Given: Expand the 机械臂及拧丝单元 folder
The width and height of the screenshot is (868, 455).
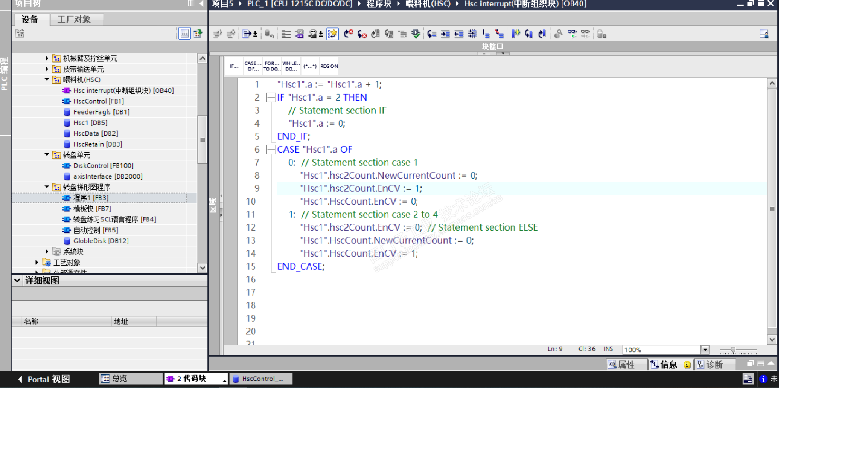Looking at the screenshot, I should (x=47, y=58).
